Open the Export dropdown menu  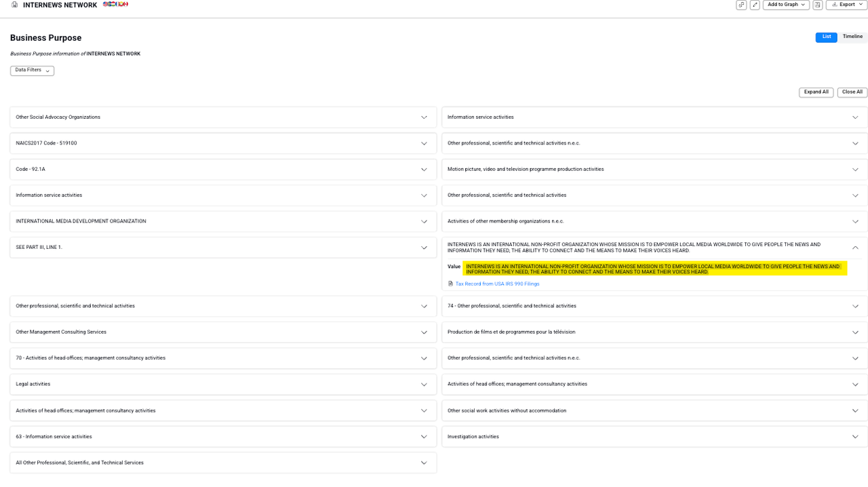(x=846, y=5)
